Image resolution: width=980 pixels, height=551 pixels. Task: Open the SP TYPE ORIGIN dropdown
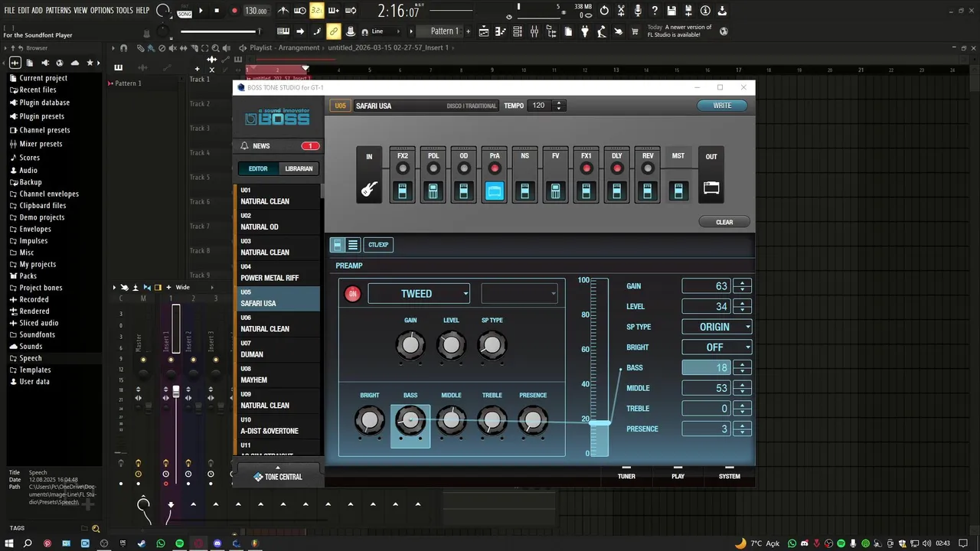[x=717, y=327]
